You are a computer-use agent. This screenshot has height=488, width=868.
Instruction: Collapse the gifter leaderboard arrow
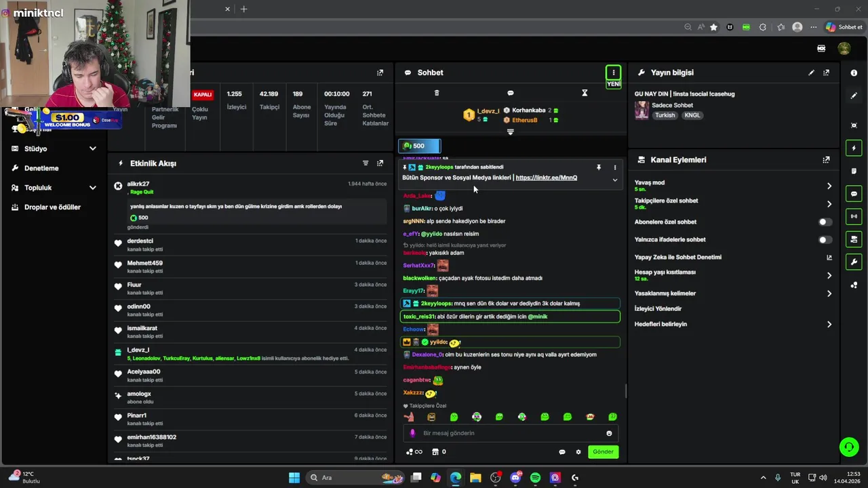pos(511,132)
